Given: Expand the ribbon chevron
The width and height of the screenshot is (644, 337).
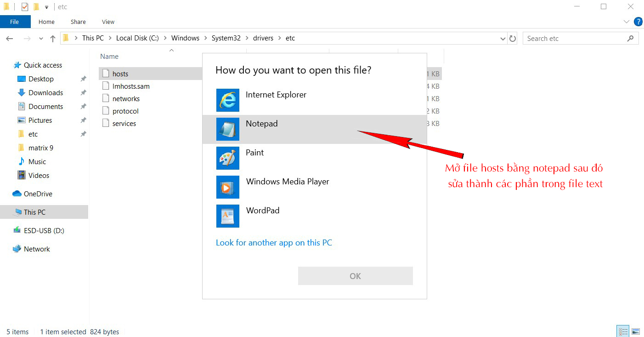Looking at the screenshot, I should click(x=627, y=22).
